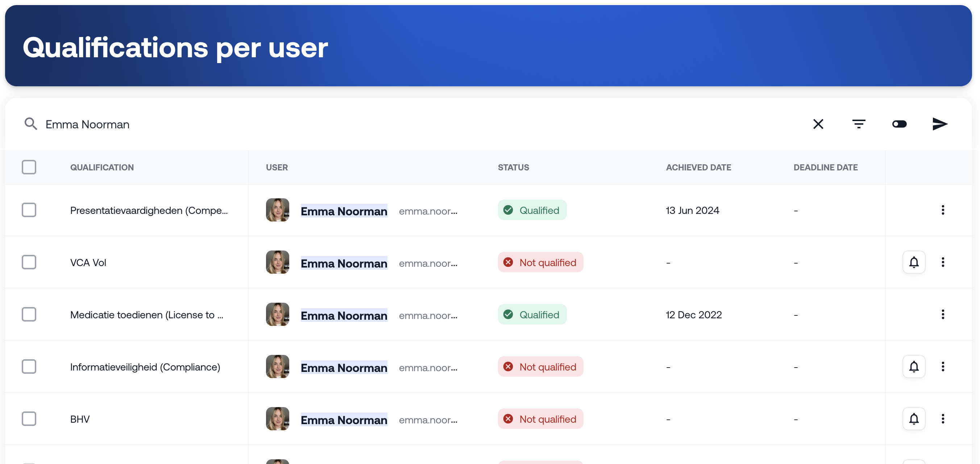Toggle the switch in search toolbar
This screenshot has height=464, width=980.
[899, 124]
